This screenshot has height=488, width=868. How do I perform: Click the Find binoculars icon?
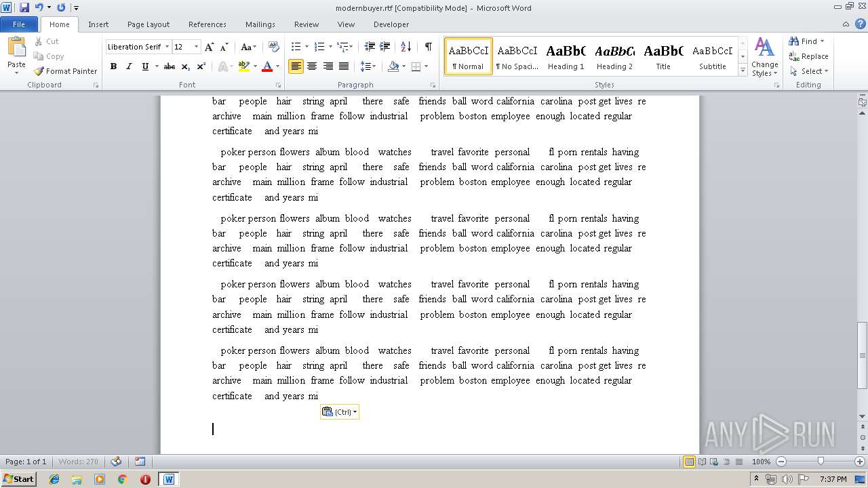(793, 41)
